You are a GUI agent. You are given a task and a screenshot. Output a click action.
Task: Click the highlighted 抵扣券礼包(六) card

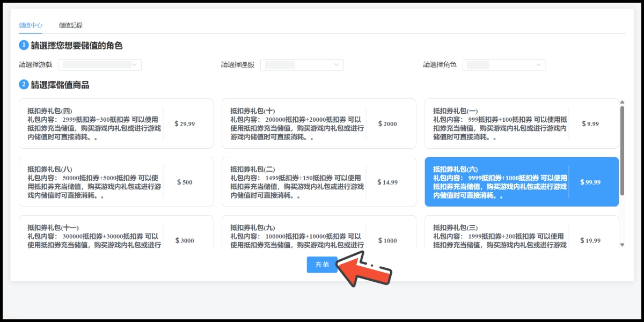coord(521,182)
